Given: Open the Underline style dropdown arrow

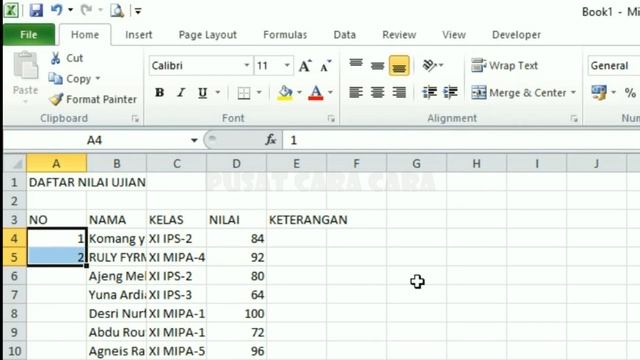Looking at the screenshot, I should tap(218, 93).
